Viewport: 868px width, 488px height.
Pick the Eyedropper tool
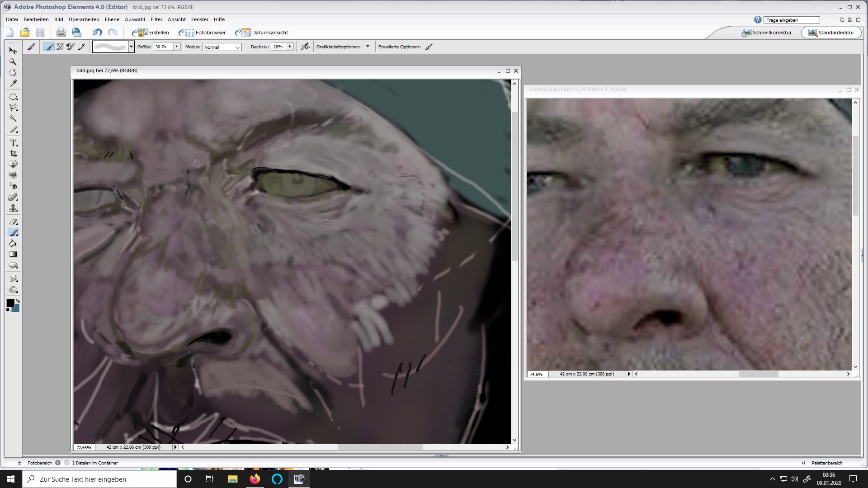coord(13,84)
